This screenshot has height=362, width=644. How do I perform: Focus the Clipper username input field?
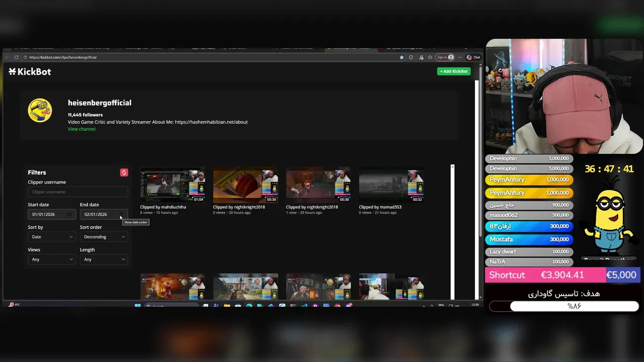click(x=77, y=192)
